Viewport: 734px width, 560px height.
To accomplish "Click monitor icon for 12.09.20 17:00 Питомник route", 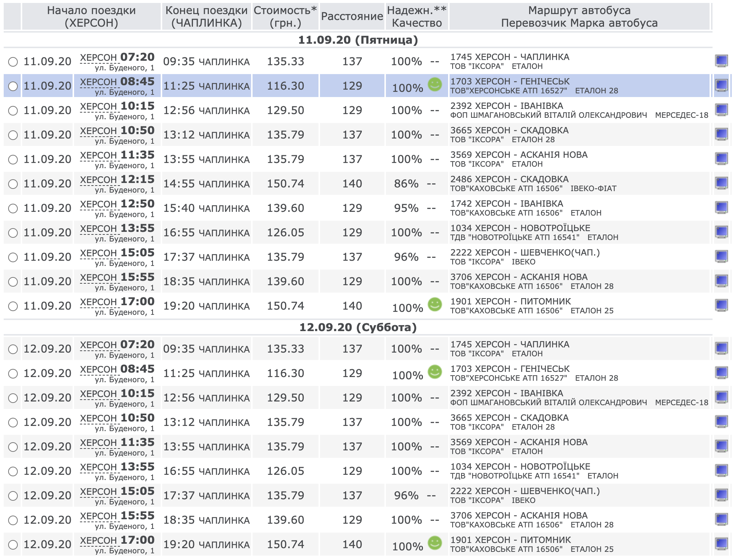I will pos(721,544).
